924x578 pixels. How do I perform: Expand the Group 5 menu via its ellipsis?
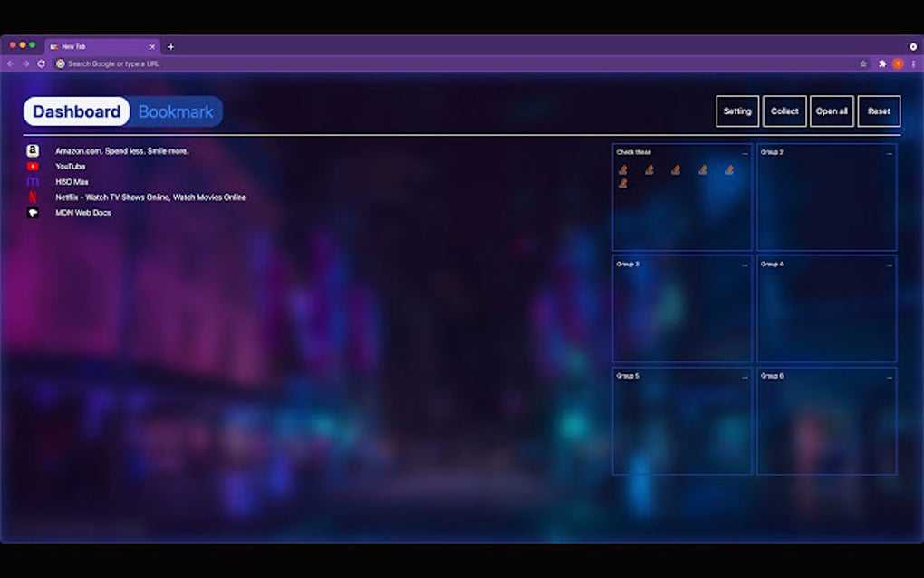(745, 376)
